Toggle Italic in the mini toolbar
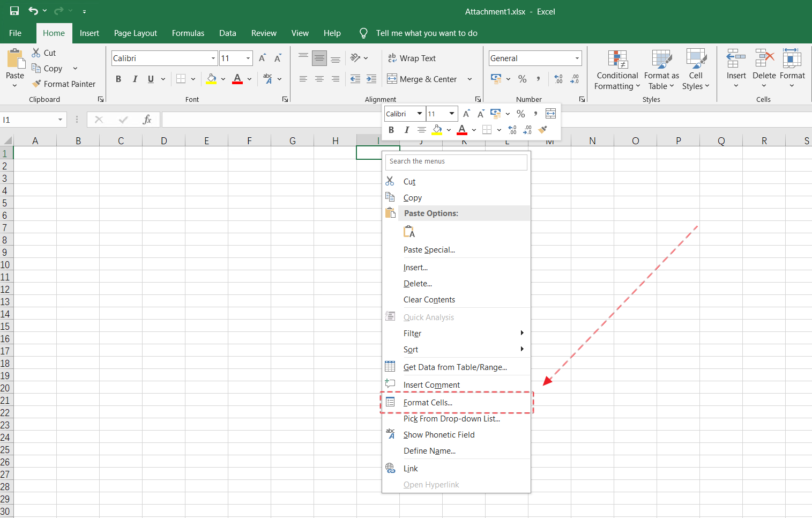The height and width of the screenshot is (518, 812). click(x=407, y=129)
